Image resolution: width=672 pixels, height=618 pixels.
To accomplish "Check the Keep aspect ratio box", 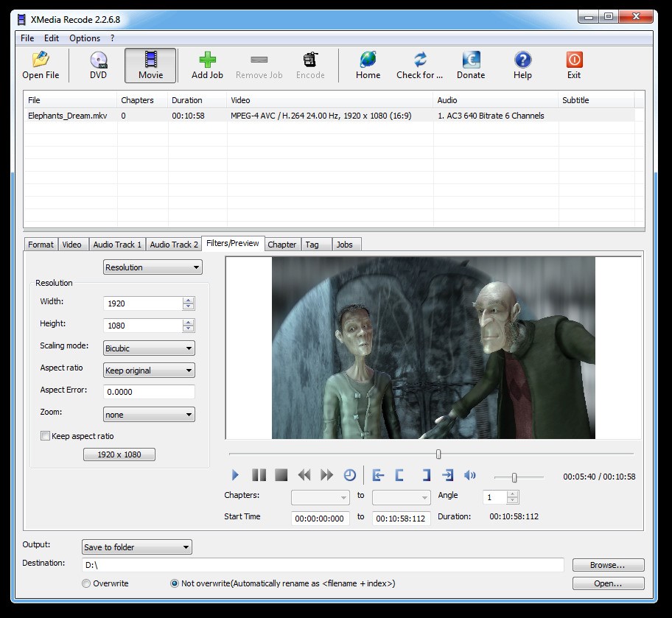I will click(45, 436).
